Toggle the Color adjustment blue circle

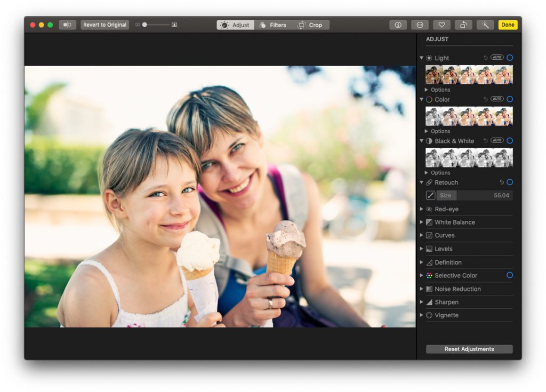[510, 99]
